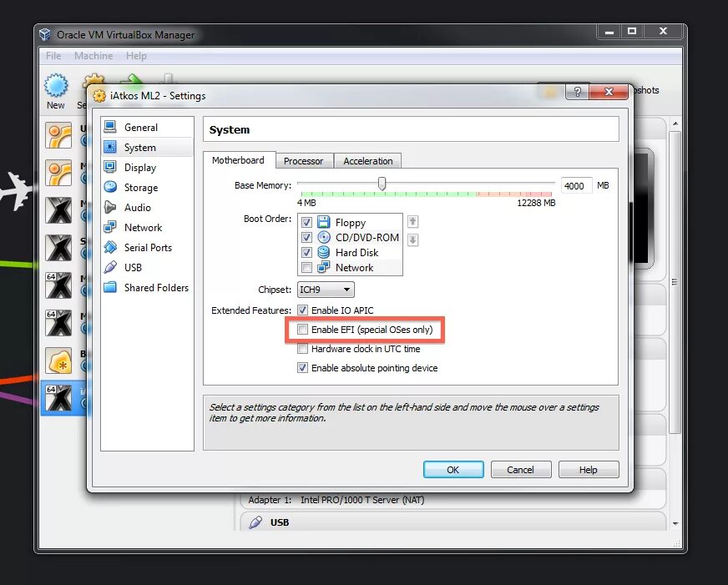Check Hardware clock in UTC time
The width and height of the screenshot is (728, 585).
302,348
